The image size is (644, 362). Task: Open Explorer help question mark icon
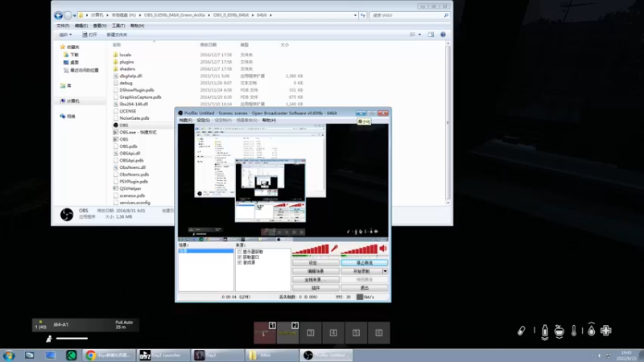(x=443, y=35)
